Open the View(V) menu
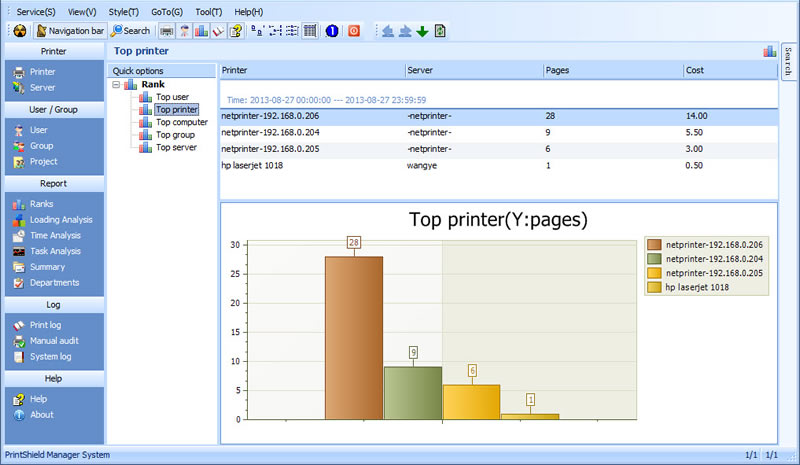This screenshot has height=465, width=800. click(x=82, y=12)
